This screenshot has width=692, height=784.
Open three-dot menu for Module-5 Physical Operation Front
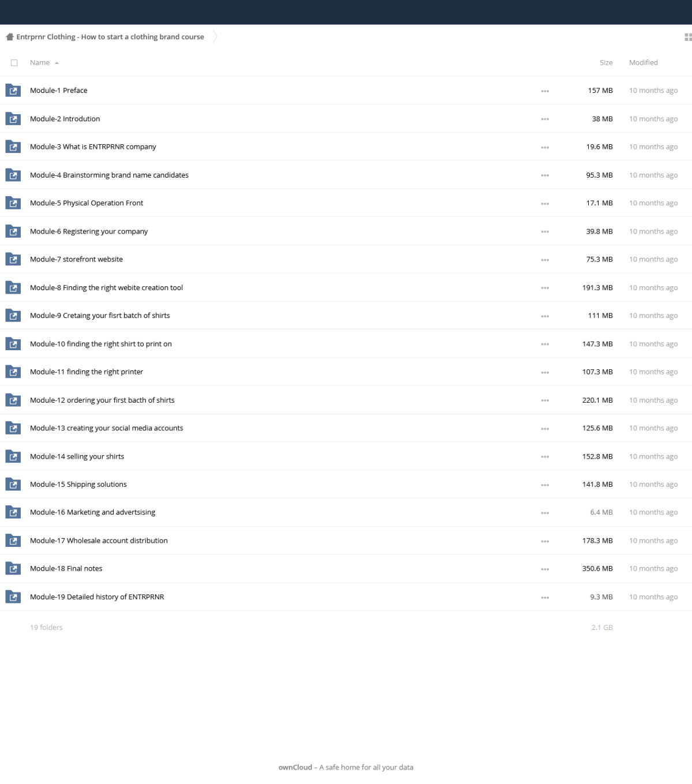[x=545, y=203]
